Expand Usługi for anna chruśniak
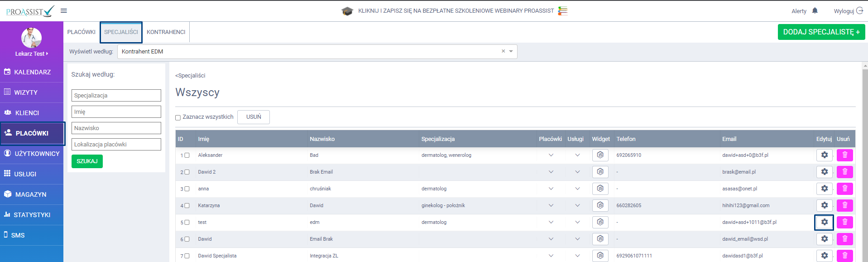The height and width of the screenshot is (262, 868). 577,189
